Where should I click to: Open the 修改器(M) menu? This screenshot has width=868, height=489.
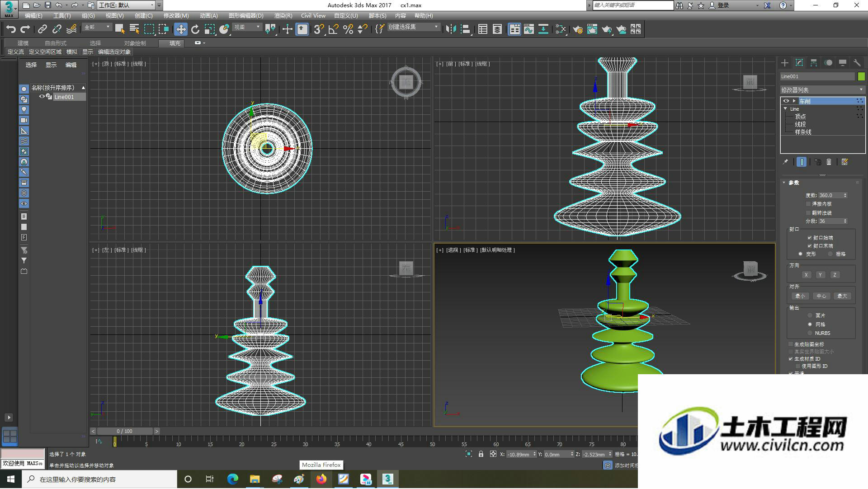coord(176,16)
